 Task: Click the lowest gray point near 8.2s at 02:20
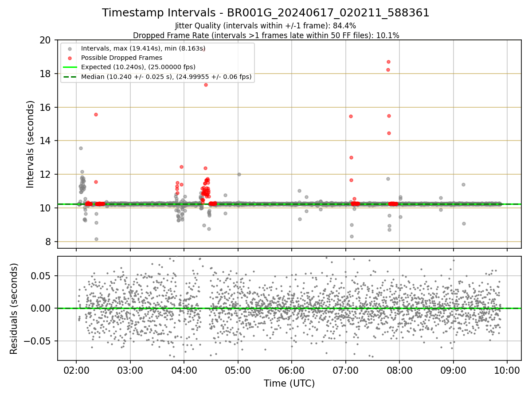click(x=96, y=239)
